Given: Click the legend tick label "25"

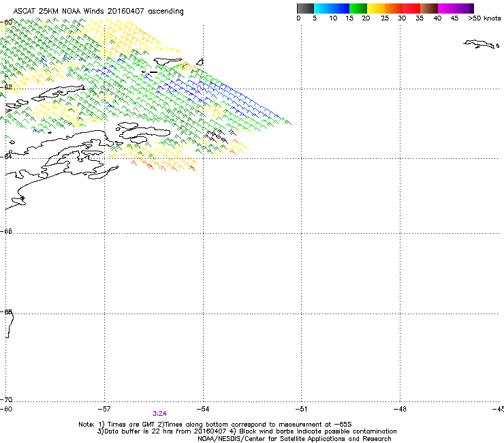Looking at the screenshot, I should pyautogui.click(x=385, y=18).
